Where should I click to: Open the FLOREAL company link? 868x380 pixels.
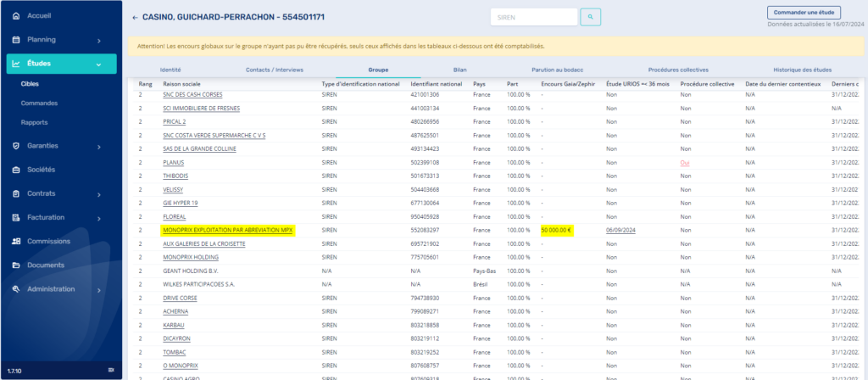click(x=175, y=216)
